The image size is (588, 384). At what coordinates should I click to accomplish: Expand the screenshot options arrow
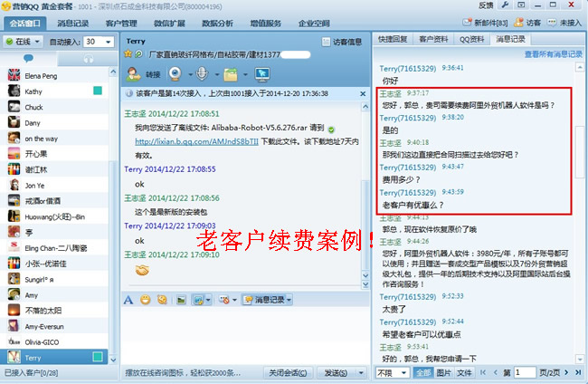point(208,300)
